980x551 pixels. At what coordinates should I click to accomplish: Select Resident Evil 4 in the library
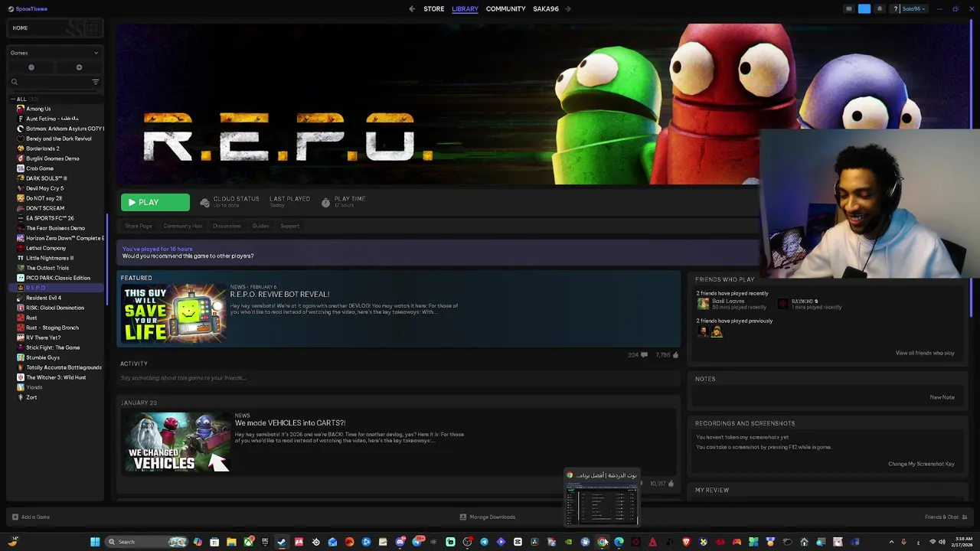(x=44, y=298)
